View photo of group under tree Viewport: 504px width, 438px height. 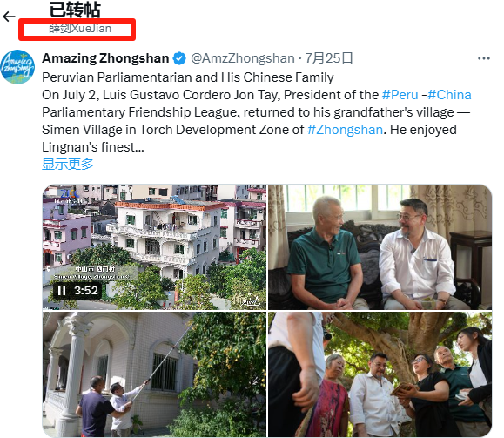click(x=380, y=374)
